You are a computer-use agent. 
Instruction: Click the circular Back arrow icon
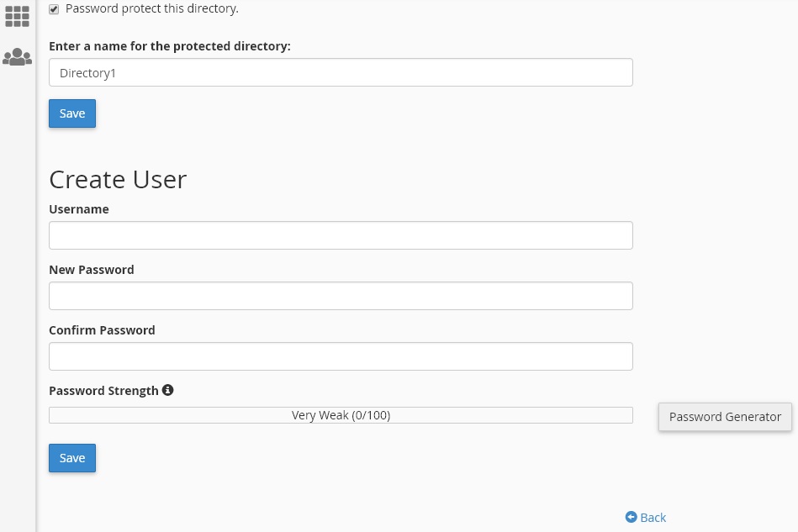coord(631,517)
